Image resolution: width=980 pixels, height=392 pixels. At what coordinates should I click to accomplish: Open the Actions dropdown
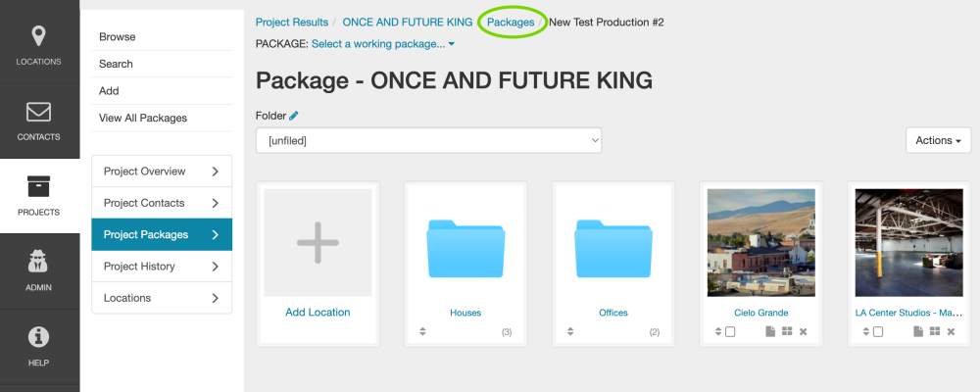pyautogui.click(x=938, y=140)
